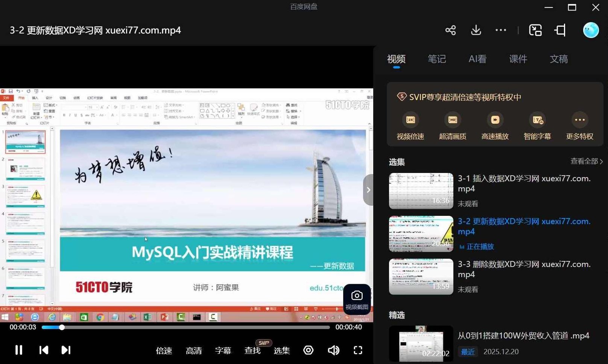Click the video progress bar

[x=186, y=327]
